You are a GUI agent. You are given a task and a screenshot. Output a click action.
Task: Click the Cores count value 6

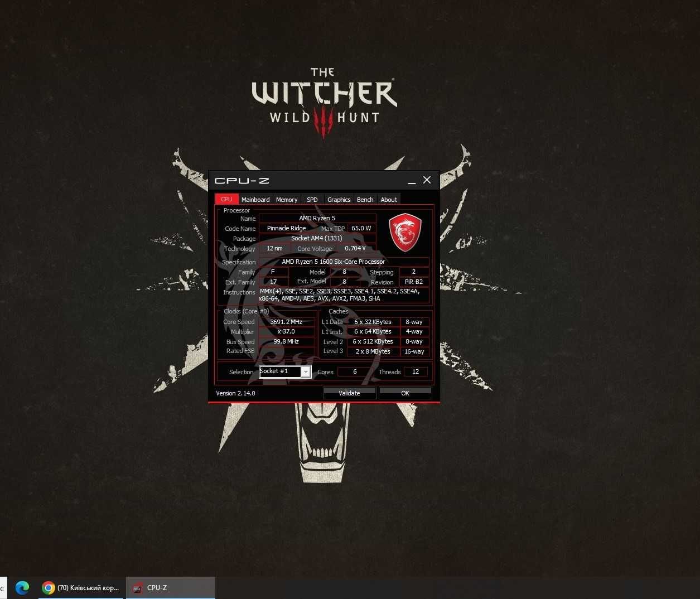355,371
